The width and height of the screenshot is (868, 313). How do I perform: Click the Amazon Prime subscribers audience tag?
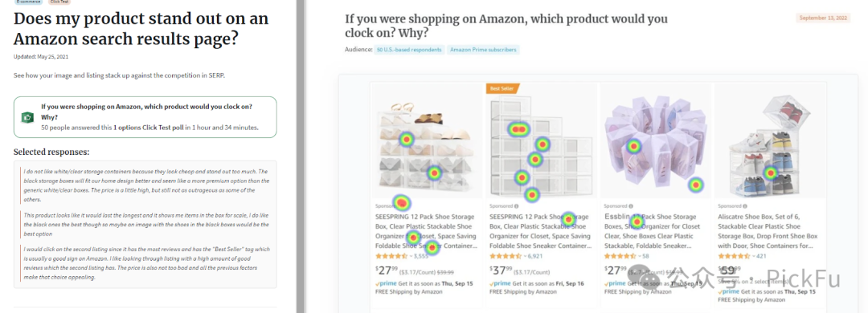tap(483, 50)
